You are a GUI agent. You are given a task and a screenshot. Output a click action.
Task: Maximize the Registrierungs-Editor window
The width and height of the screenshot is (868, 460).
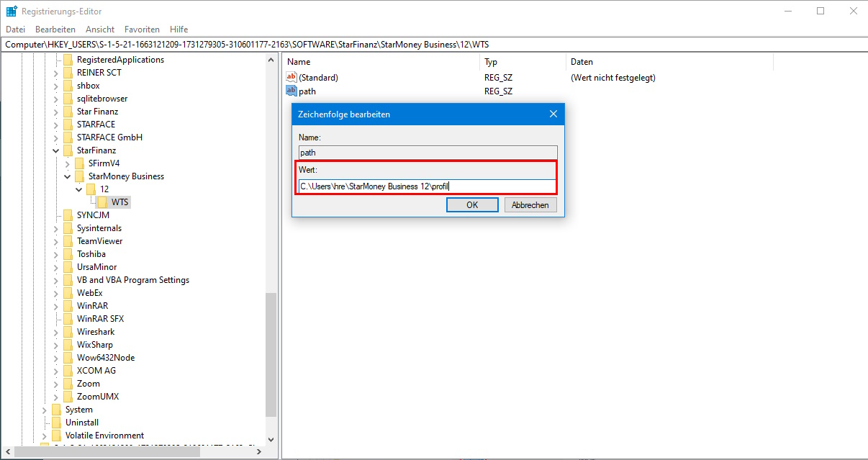(820, 11)
